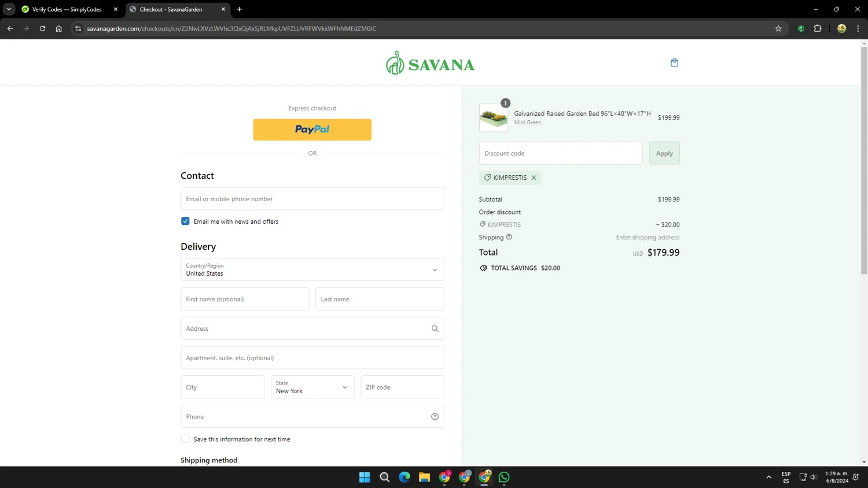Click the Galvanized Raised Garden Bed thumbnail
Viewport: 868px width, 488px height.
494,117
